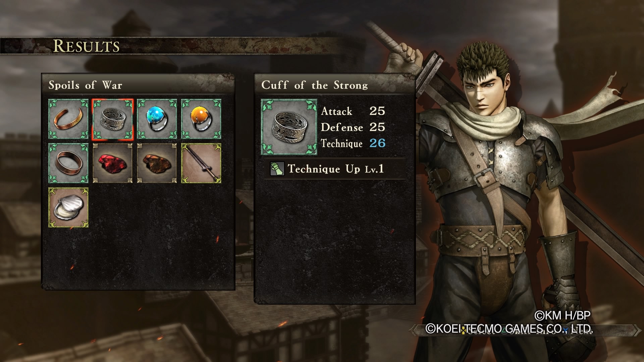The width and height of the screenshot is (644, 362).
Task: Choose the orange gemstone ring item
Action: pos(201,119)
